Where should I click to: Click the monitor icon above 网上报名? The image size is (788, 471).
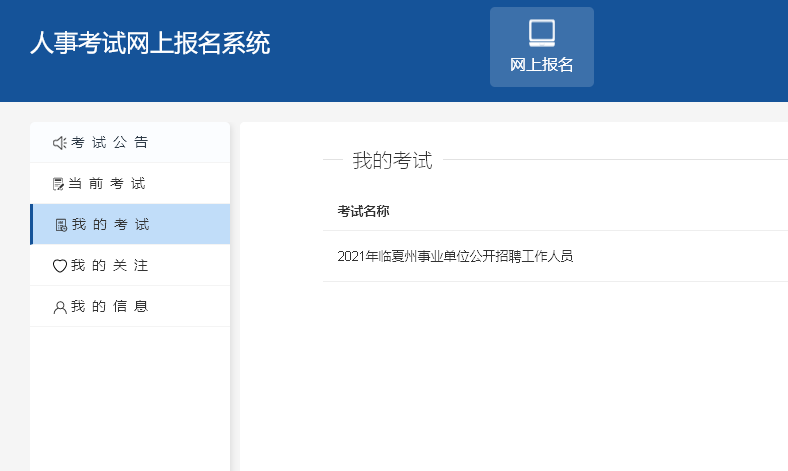point(541,32)
